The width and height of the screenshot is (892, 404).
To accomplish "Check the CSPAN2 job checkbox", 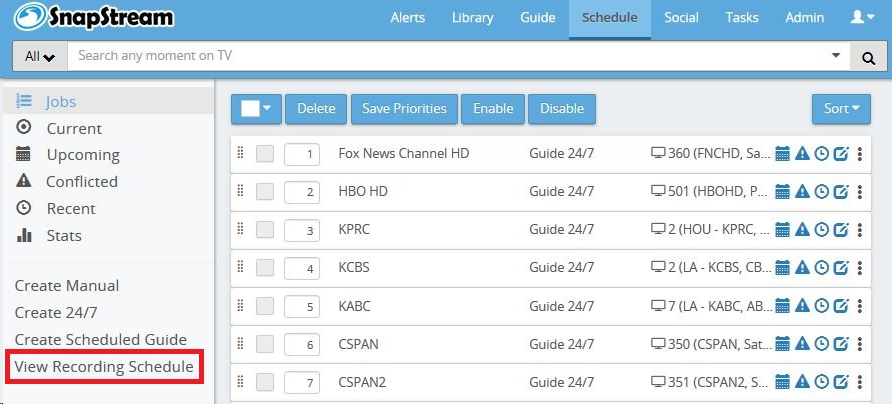I will click(x=265, y=383).
